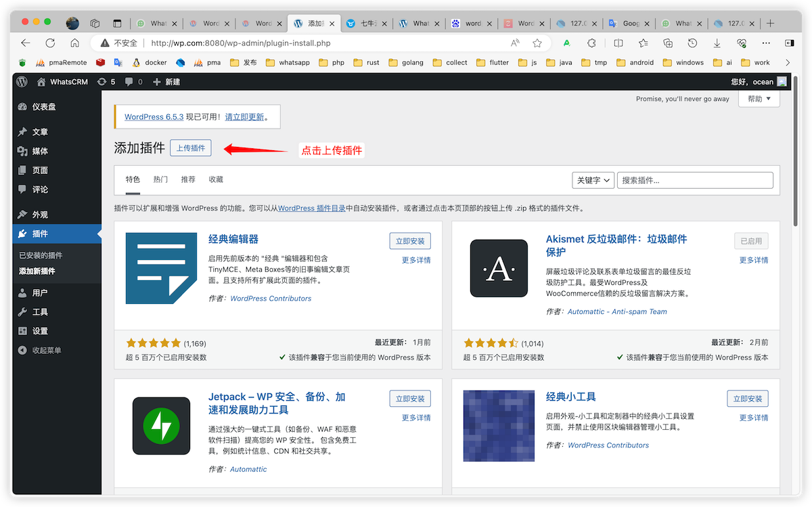Click the 上传插件 button
812x507 pixels.
[x=191, y=148]
